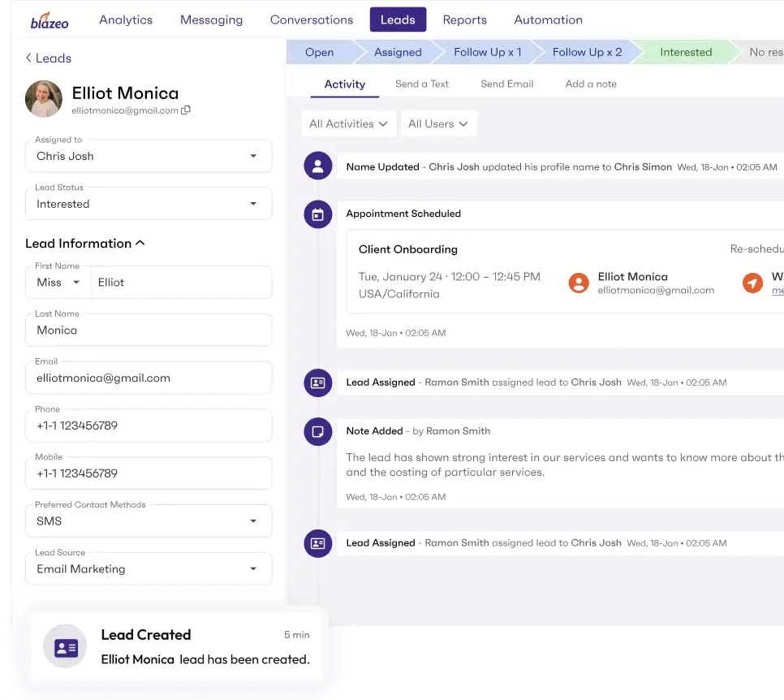The height and width of the screenshot is (700, 784).
Task: Click the Name Updated person icon in timeline
Action: pyautogui.click(x=317, y=166)
